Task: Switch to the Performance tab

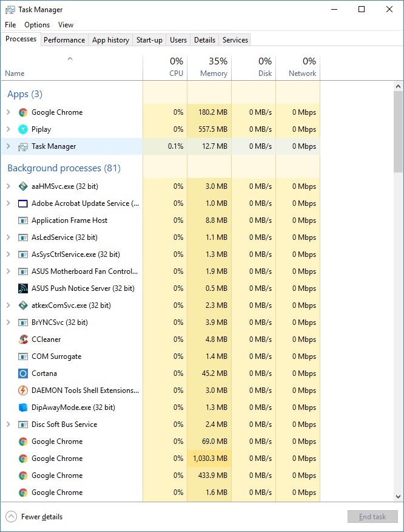Action: pos(64,40)
